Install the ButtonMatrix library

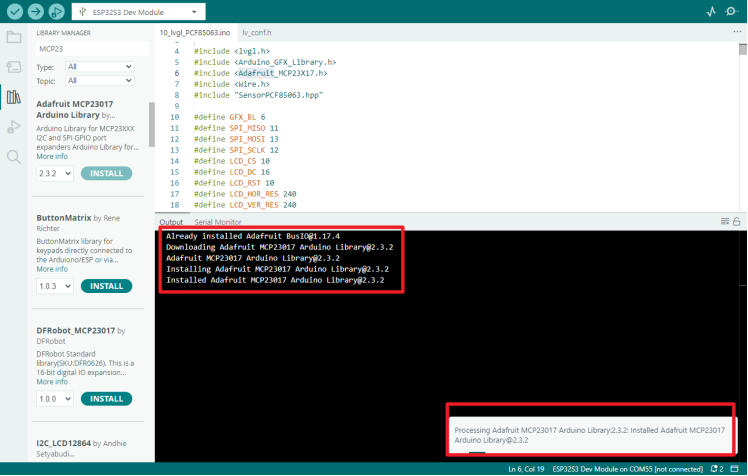106,286
